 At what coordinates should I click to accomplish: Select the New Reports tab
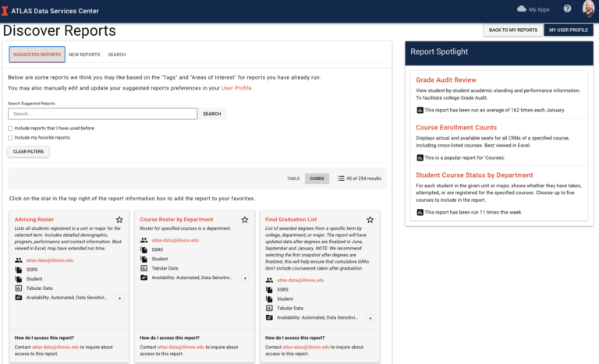pos(84,55)
